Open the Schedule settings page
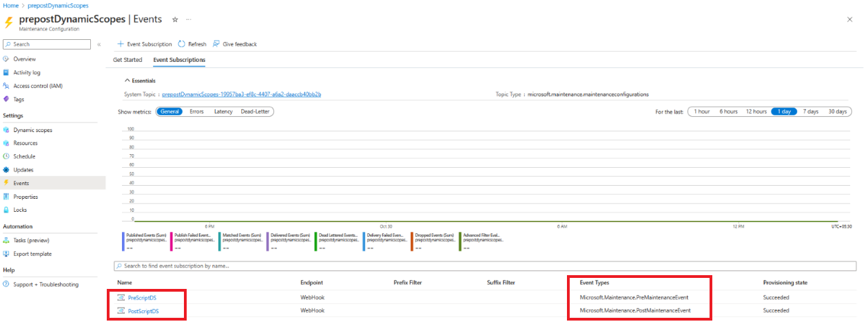The height and width of the screenshot is (324, 868). (24, 156)
